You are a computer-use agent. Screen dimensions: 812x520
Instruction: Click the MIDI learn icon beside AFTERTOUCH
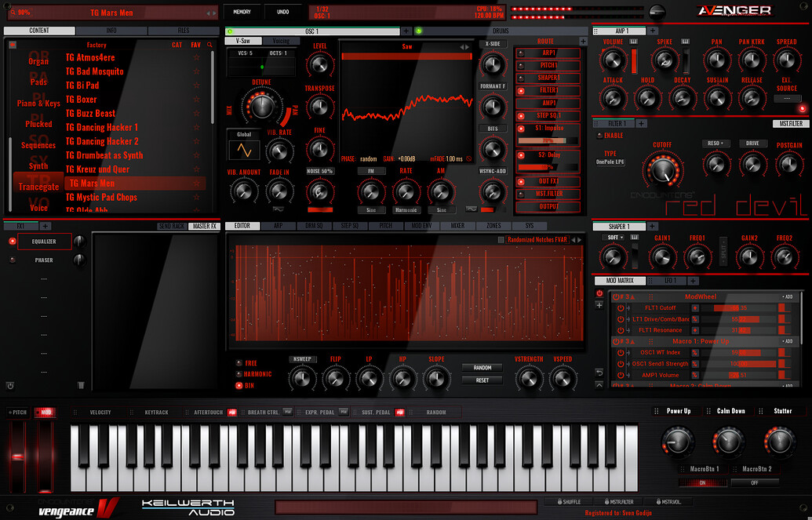[231, 412]
